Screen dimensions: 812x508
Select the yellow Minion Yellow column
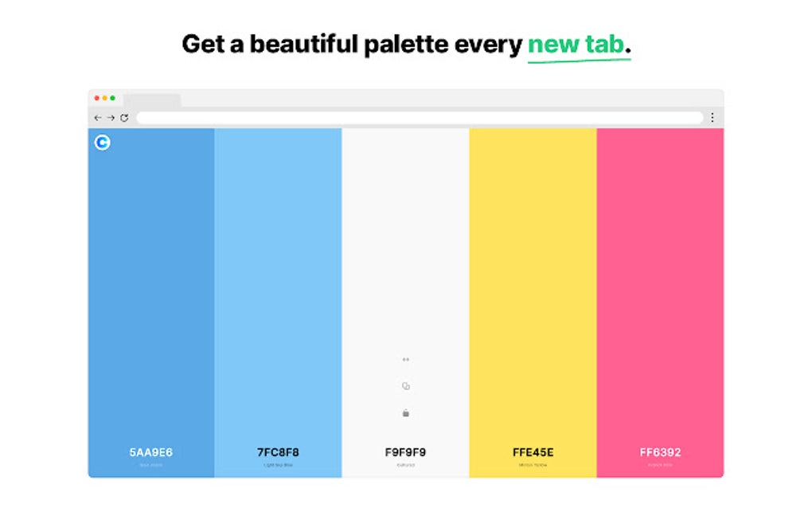[532, 279]
